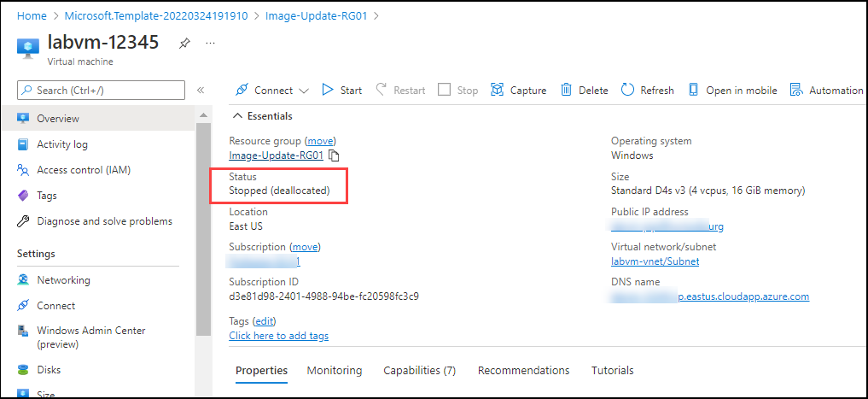Screen dimensions: 868x399
Task: Click the Windows Admin Center icon
Action: pyautogui.click(x=23, y=331)
